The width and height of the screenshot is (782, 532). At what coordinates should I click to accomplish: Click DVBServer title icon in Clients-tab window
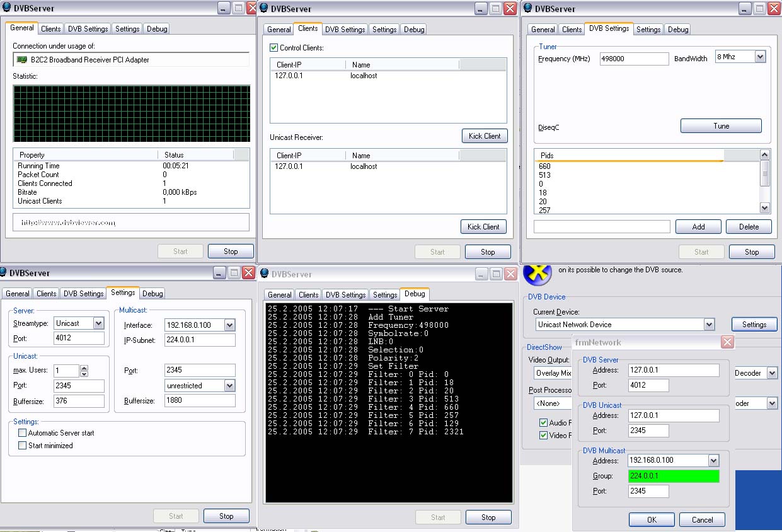[x=264, y=8]
